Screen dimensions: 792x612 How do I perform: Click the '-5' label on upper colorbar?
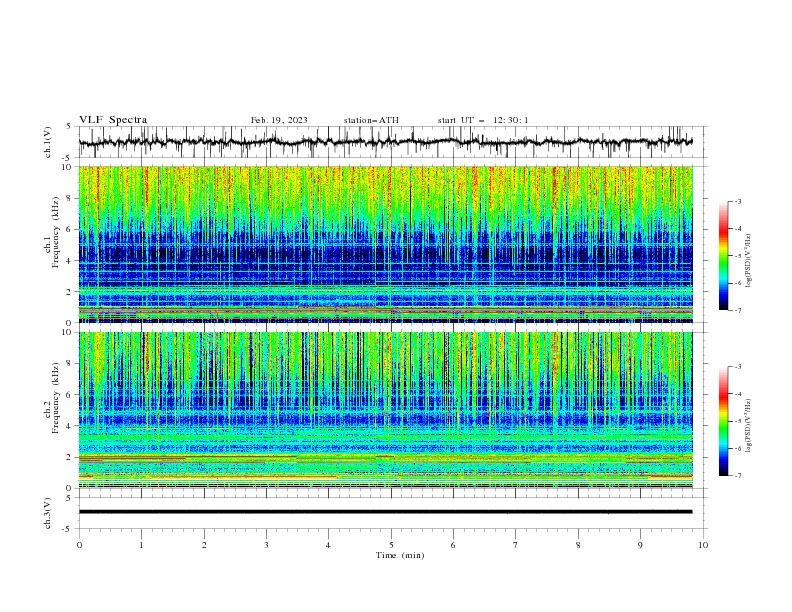point(738,256)
